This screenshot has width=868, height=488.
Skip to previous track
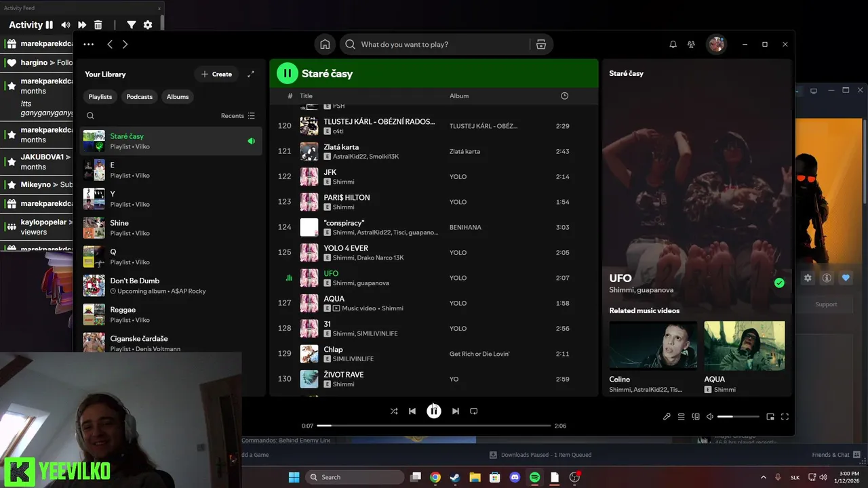(x=412, y=411)
